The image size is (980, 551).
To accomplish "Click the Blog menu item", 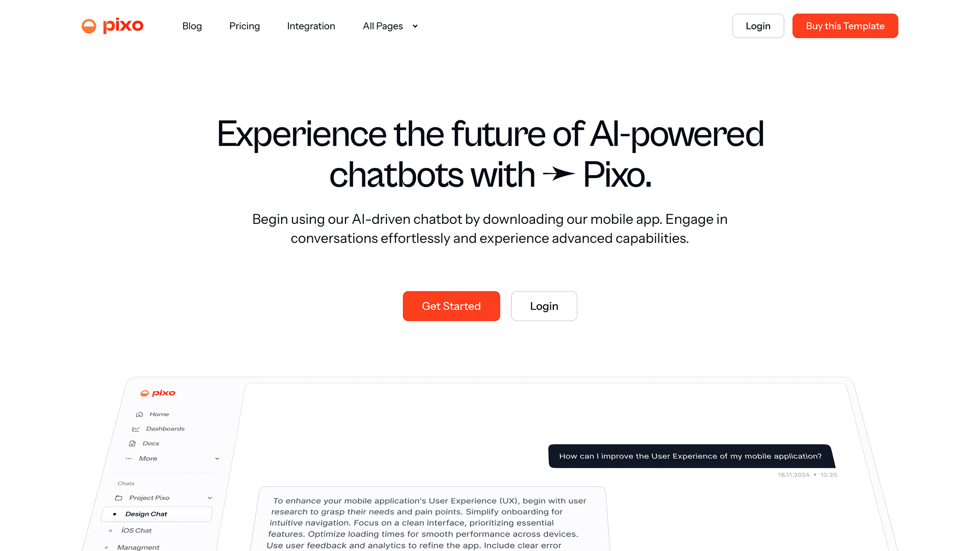I will 192,26.
